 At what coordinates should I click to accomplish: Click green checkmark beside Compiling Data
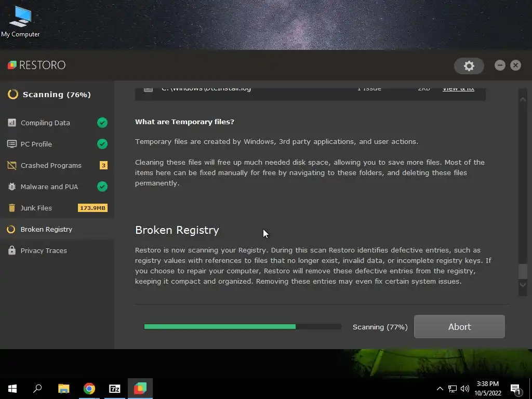(102, 123)
